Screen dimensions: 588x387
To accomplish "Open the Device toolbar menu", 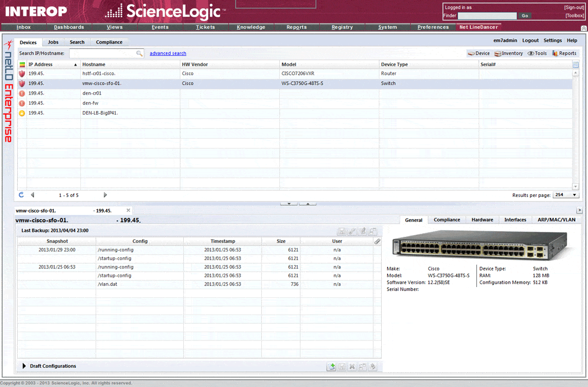I will [x=479, y=53].
